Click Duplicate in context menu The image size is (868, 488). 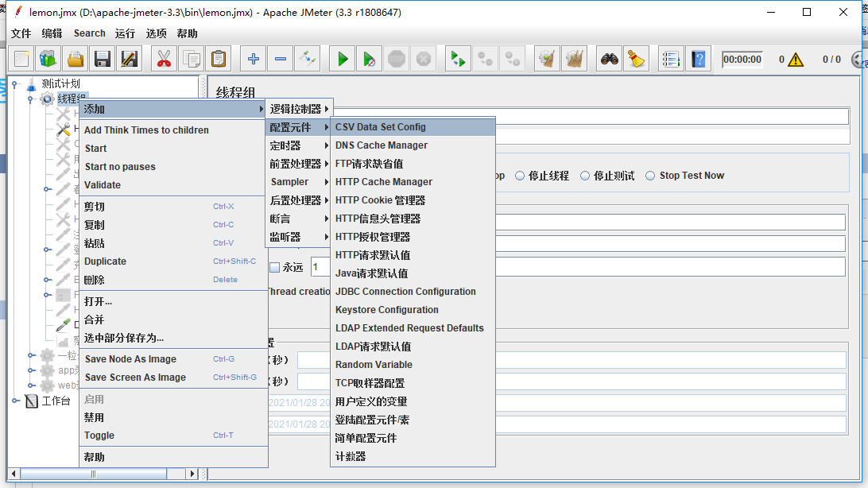tap(173, 261)
